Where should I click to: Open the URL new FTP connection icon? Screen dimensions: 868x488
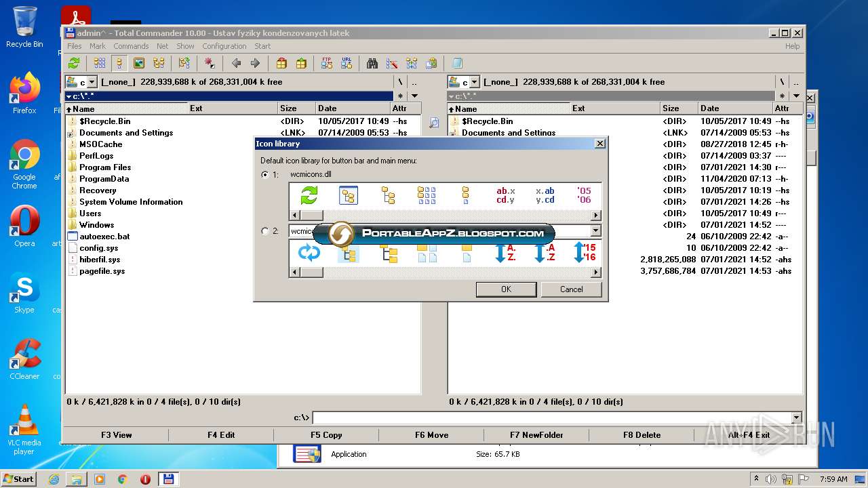tap(347, 63)
